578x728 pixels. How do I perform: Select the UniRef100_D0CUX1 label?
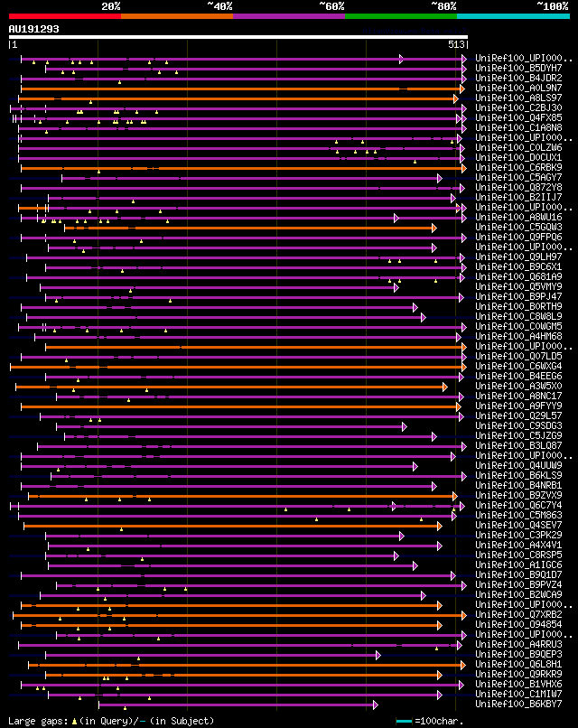pos(518,157)
